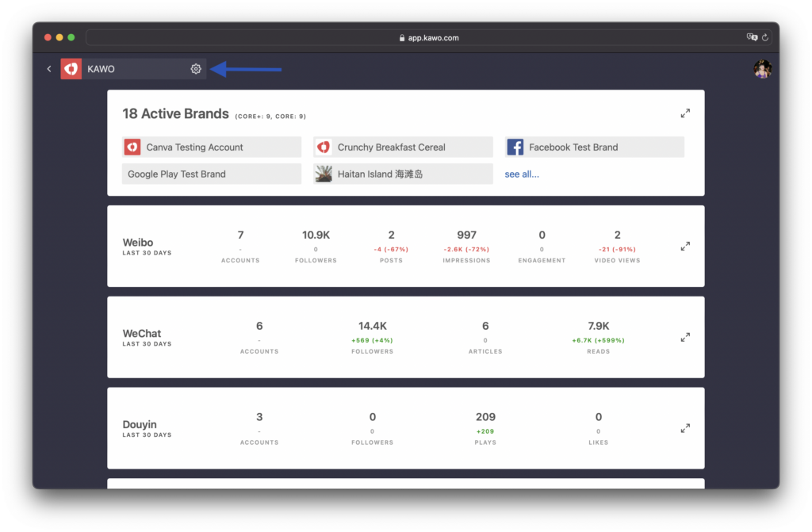Viewport: 812px width, 532px height.
Task: Go back with the left chevron
Action: pos(49,69)
